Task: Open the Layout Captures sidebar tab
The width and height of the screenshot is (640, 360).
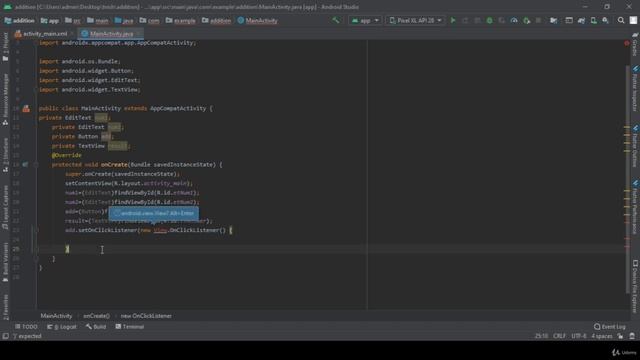Action: point(5,207)
